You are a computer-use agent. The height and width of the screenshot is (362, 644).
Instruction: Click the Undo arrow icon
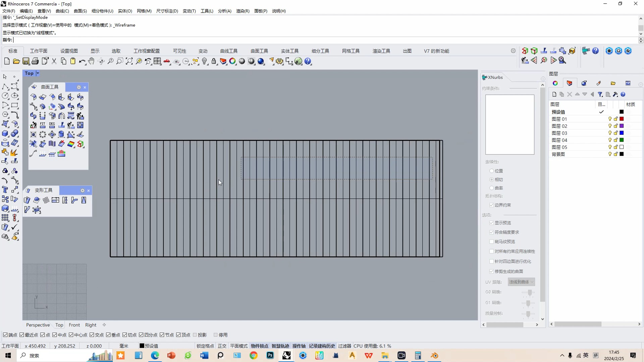pos(82,61)
